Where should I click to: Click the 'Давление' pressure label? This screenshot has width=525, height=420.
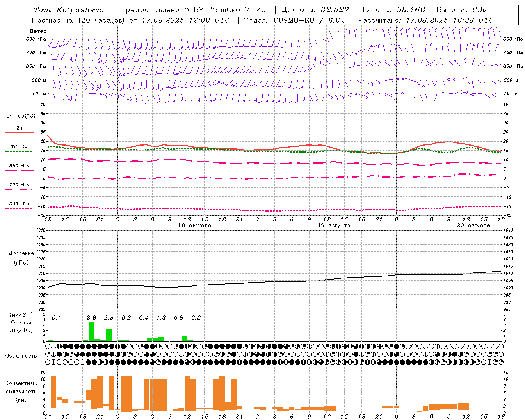[21, 253]
